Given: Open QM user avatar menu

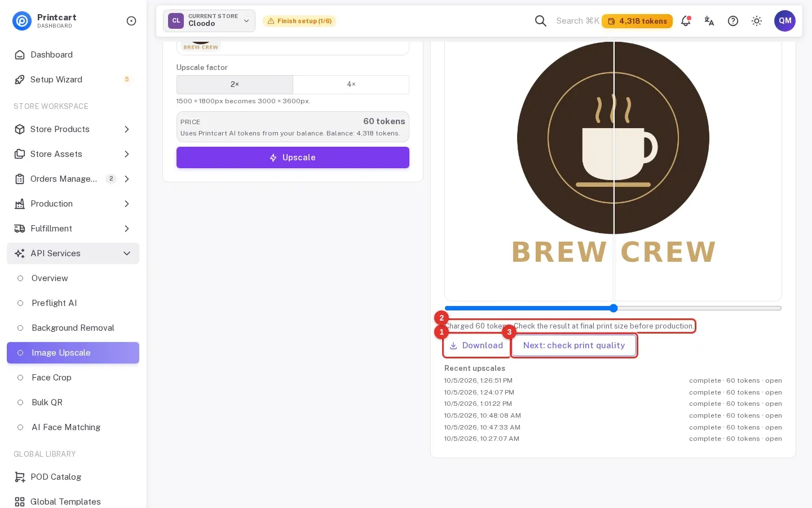Looking at the screenshot, I should tap(785, 21).
